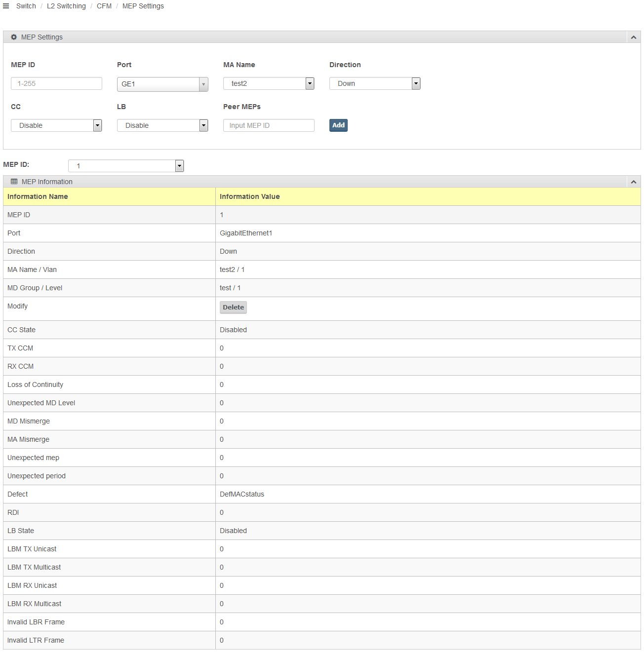The image size is (644, 654).
Task: Go to L2 Switching breadcrumb
Action: pyautogui.click(x=66, y=6)
